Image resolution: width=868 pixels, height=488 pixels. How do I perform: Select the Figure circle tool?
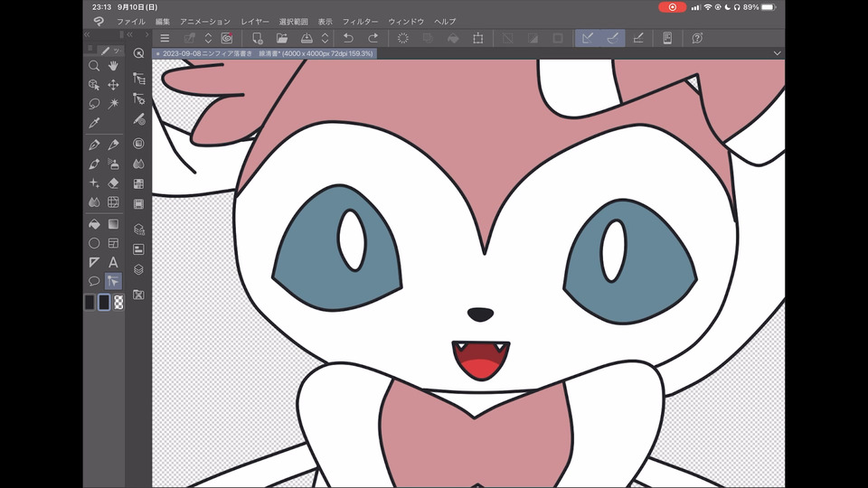(x=94, y=243)
